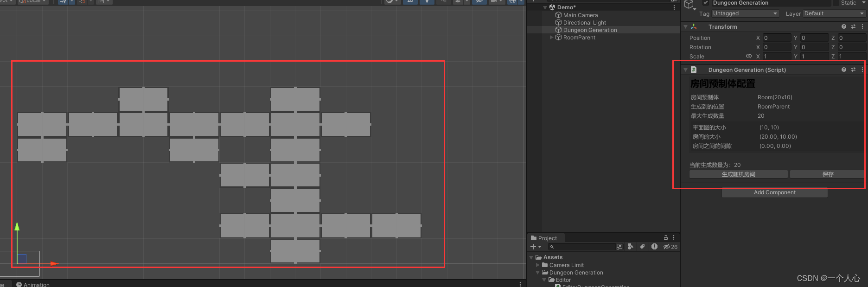868x287 pixels.
Task: Click the plus create asset button
Action: [533, 247]
